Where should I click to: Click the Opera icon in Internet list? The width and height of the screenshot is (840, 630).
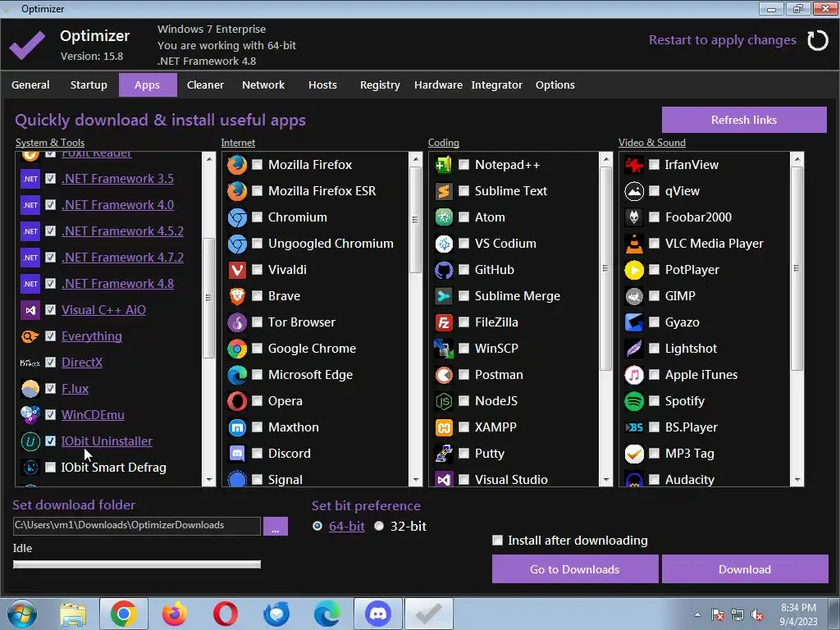pyautogui.click(x=237, y=401)
